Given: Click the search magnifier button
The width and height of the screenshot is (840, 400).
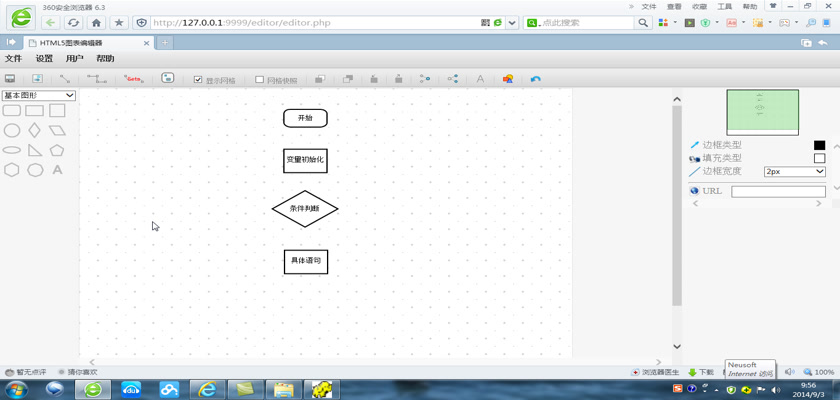Looking at the screenshot, I should [643, 23].
